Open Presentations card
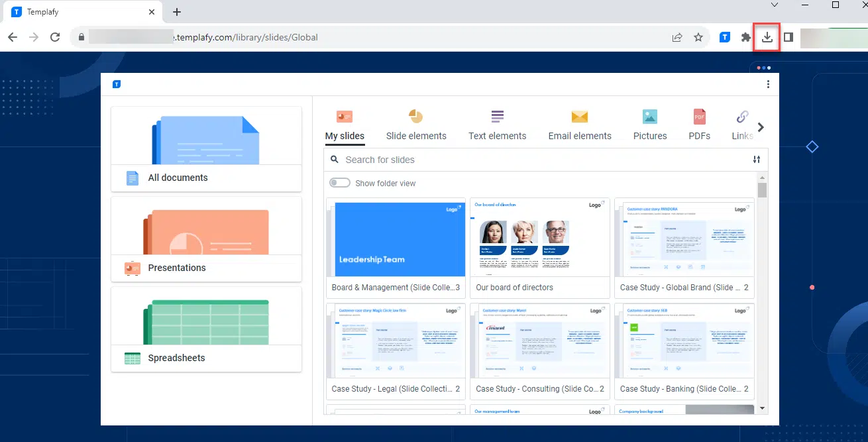The height and width of the screenshot is (442, 868). 206,239
